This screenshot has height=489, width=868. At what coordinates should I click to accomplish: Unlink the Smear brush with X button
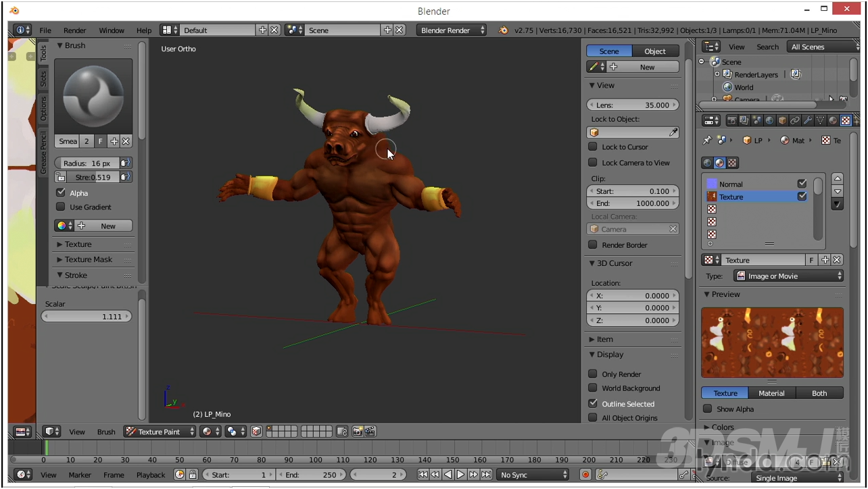tap(126, 141)
